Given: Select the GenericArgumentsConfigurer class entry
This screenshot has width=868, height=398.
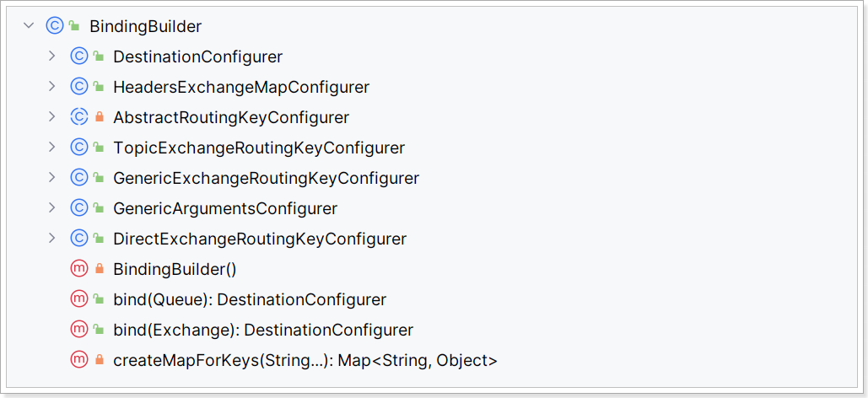Looking at the screenshot, I should 225,208.
